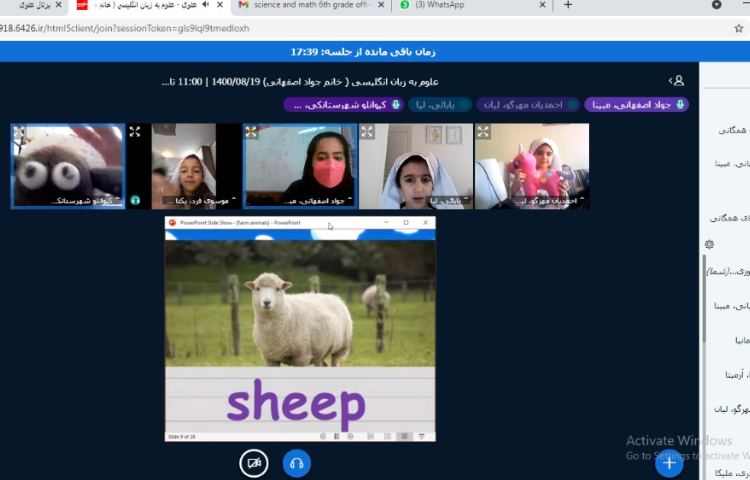This screenshot has height=480, width=750.
Task: Toggle mute for کیوانلو شهرستانکی talking pill
Action: pos(344,104)
